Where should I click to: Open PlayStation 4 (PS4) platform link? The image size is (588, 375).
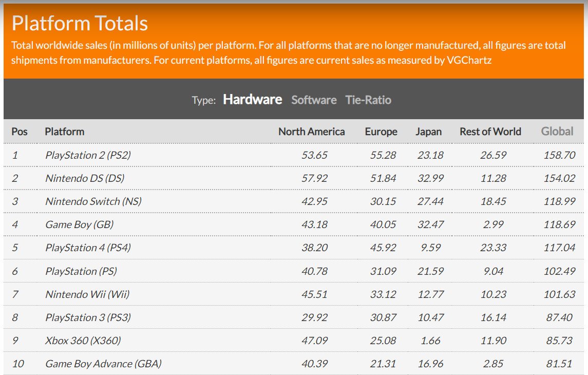pos(88,248)
